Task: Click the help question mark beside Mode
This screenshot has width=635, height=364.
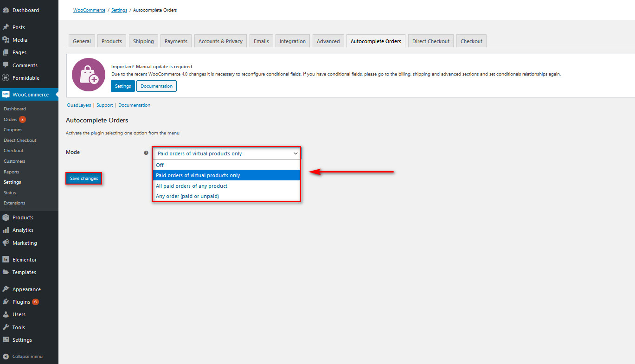Action: 146,153
